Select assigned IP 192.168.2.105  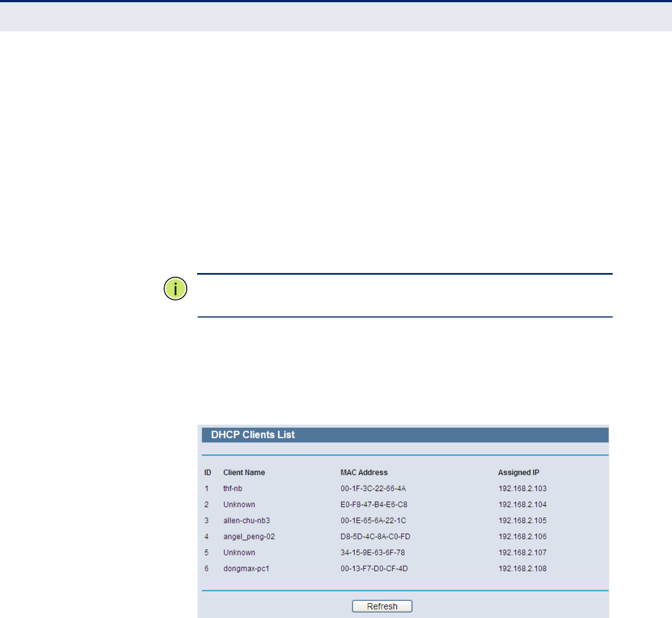(523, 520)
